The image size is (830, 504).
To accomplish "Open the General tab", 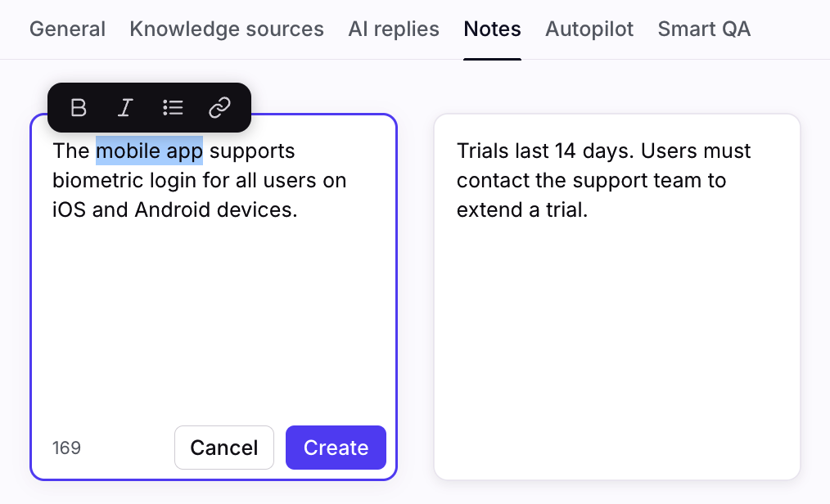I will point(67,29).
